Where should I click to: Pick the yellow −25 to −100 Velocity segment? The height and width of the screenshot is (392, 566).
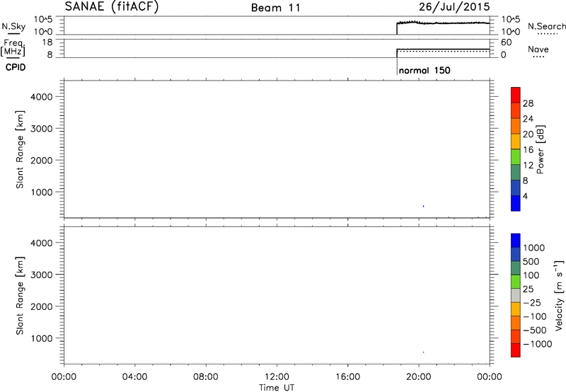pos(516,309)
